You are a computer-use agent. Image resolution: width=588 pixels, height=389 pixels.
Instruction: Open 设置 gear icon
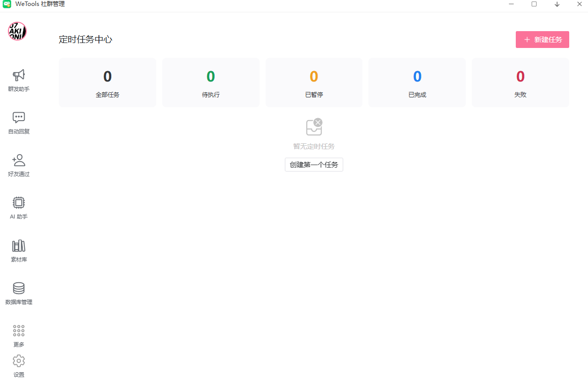pyautogui.click(x=19, y=361)
